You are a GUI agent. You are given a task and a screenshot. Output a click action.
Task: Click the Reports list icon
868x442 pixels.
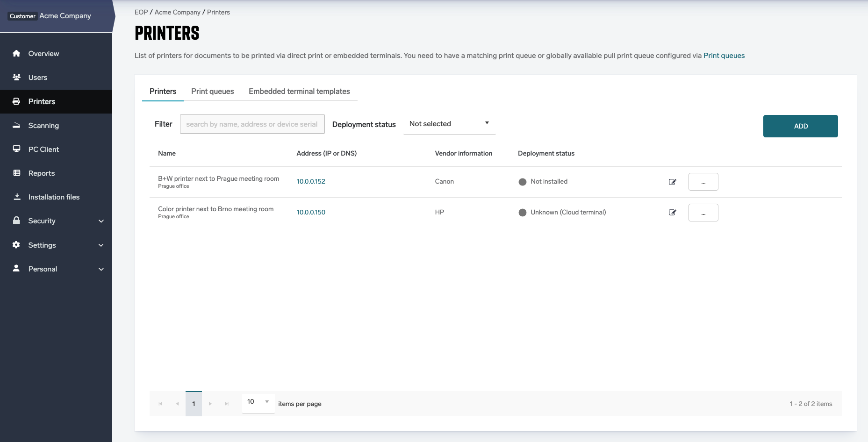(16, 173)
